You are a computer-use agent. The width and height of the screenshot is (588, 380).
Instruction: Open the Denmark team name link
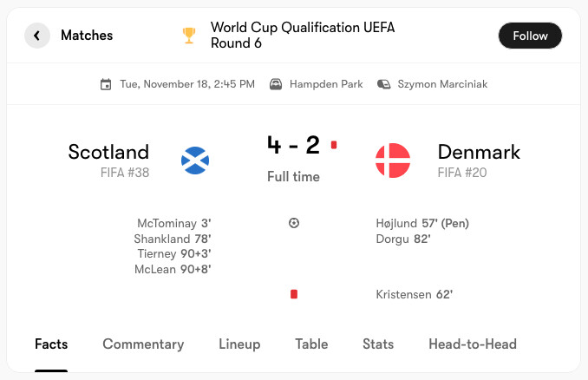(x=479, y=152)
